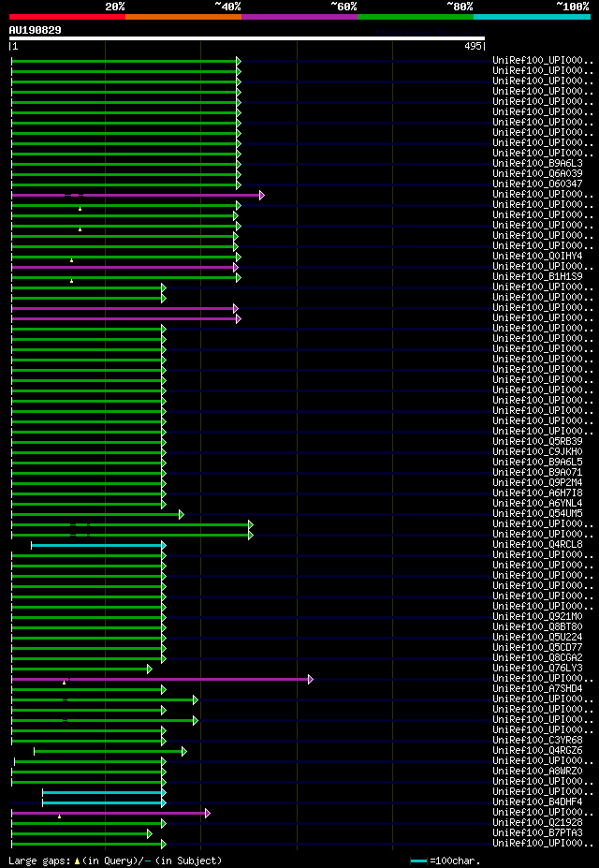Click the UniRef100_Q8BT80 label
This screenshot has width=599, height=868.
click(537, 627)
